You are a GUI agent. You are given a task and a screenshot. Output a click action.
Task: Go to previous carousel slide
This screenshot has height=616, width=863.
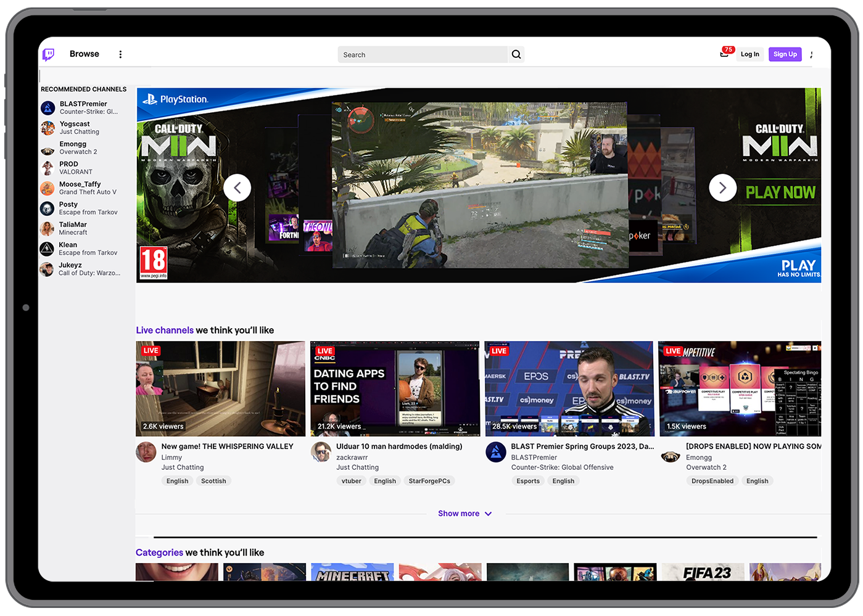point(237,188)
